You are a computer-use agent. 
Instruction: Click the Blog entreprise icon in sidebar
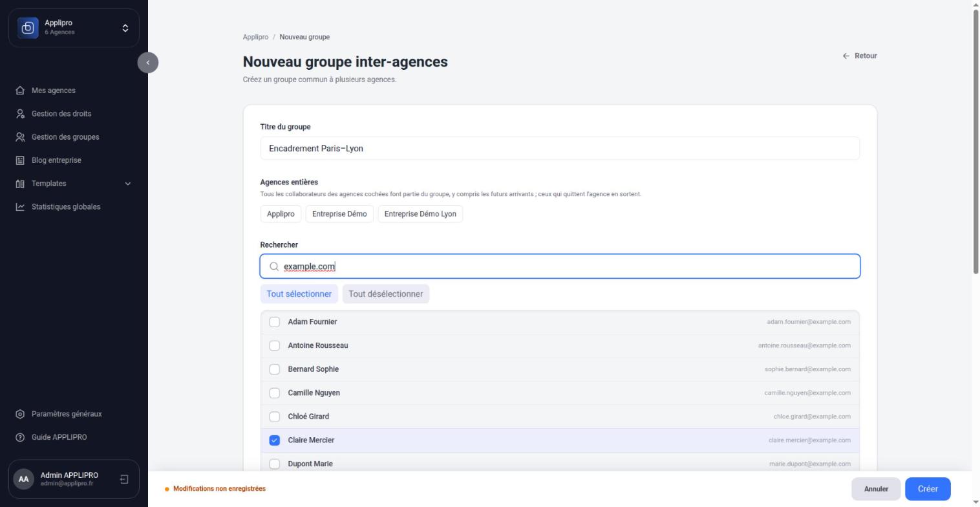click(20, 160)
